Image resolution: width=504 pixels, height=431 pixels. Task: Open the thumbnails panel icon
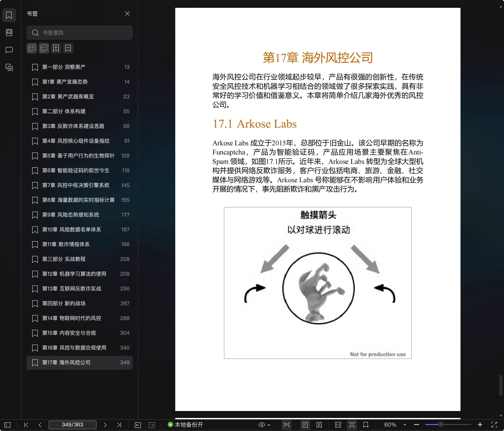point(9,32)
